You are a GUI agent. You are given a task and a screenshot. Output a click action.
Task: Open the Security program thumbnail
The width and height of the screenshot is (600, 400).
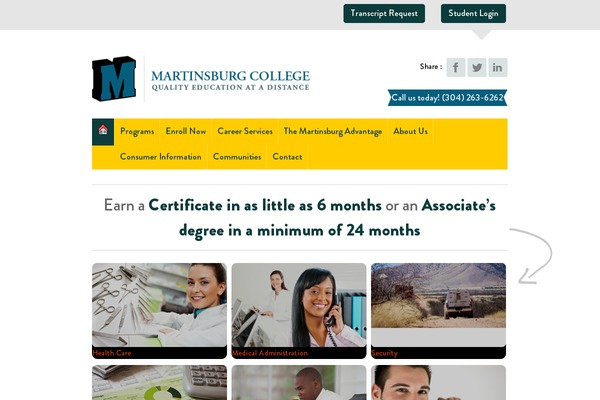(x=439, y=311)
